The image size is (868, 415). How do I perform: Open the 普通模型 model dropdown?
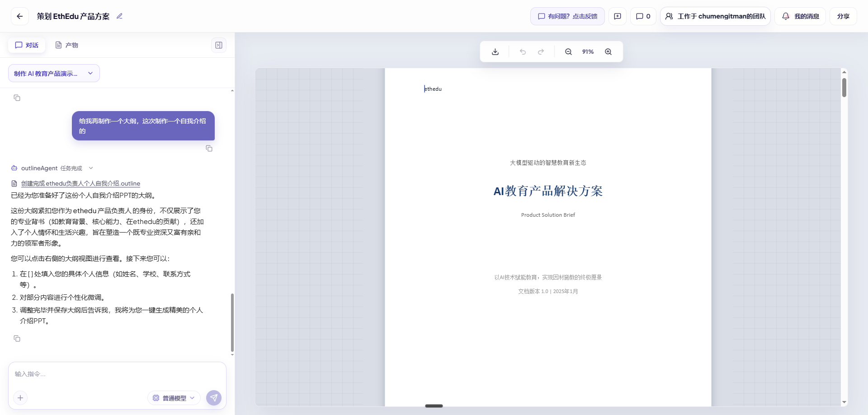174,398
